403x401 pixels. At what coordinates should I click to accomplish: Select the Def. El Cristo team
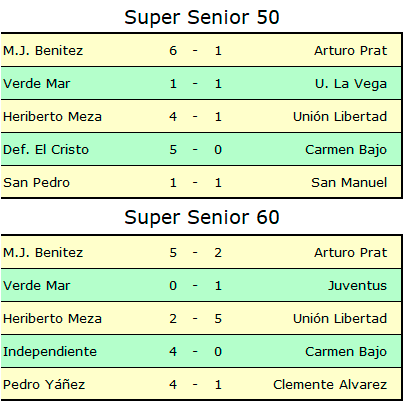coord(46,150)
